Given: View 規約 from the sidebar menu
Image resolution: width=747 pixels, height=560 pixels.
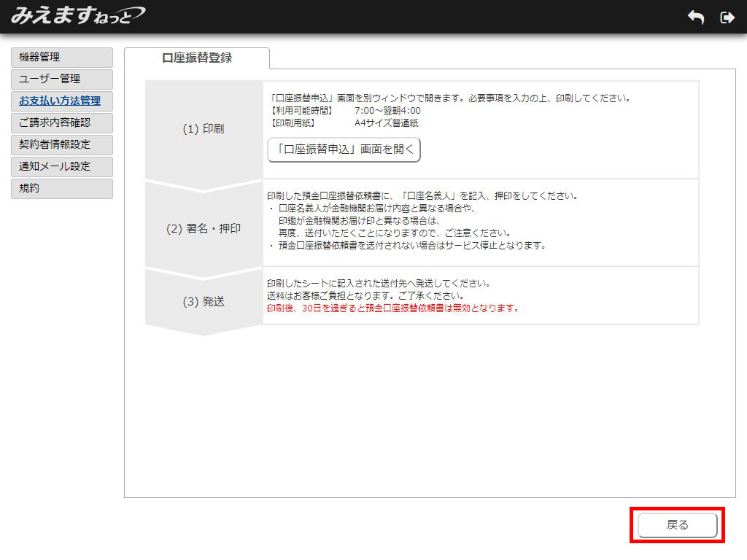Looking at the screenshot, I should [x=62, y=189].
